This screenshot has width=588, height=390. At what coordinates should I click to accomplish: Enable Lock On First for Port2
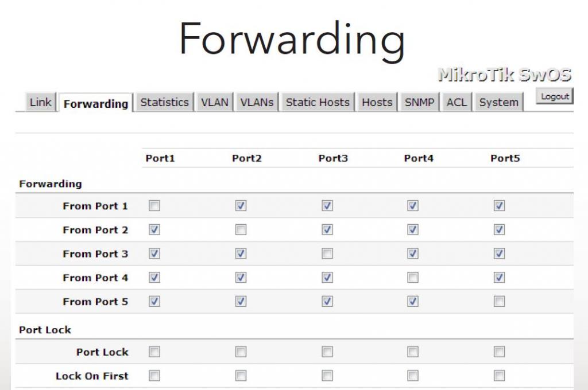pyautogui.click(x=241, y=376)
